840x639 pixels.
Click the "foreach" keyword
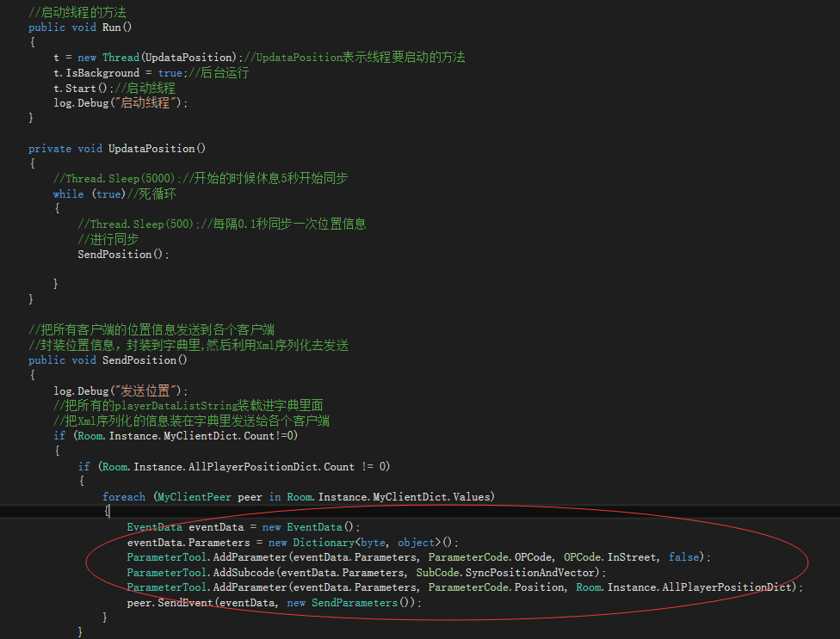124,496
